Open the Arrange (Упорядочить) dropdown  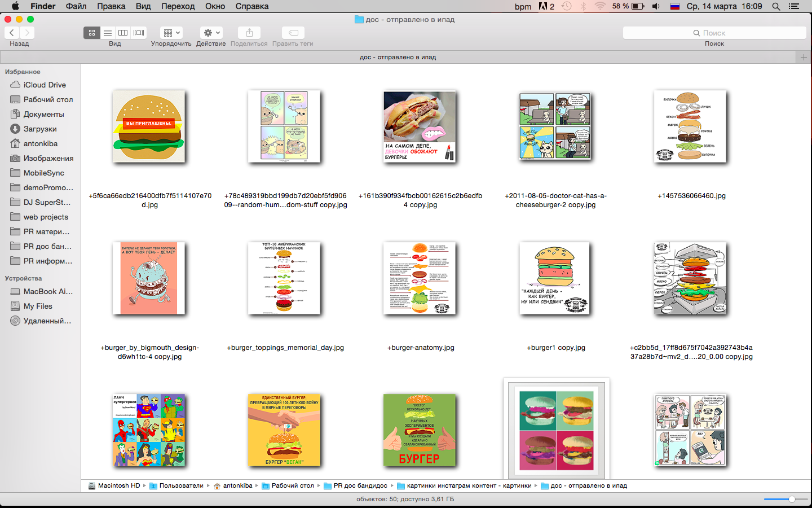coord(171,33)
